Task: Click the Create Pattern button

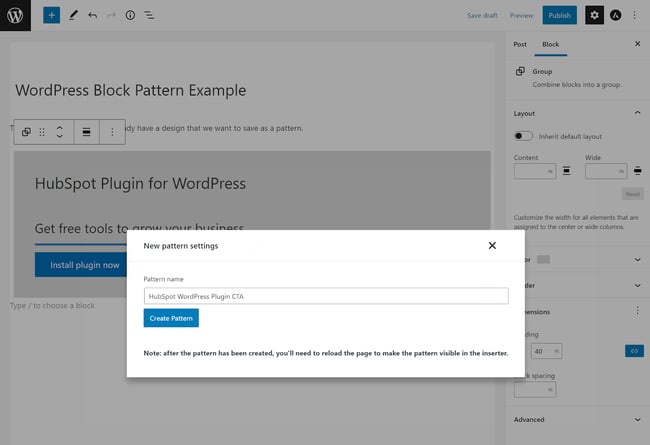Action: pyautogui.click(x=171, y=318)
